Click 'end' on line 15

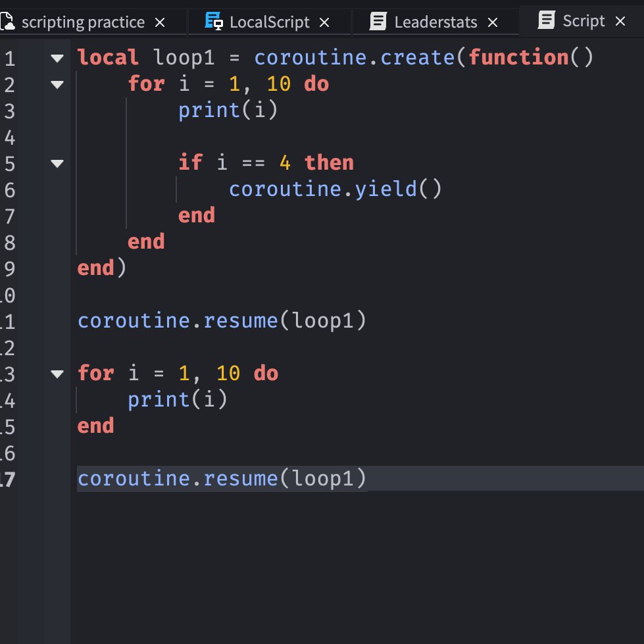[95, 426]
